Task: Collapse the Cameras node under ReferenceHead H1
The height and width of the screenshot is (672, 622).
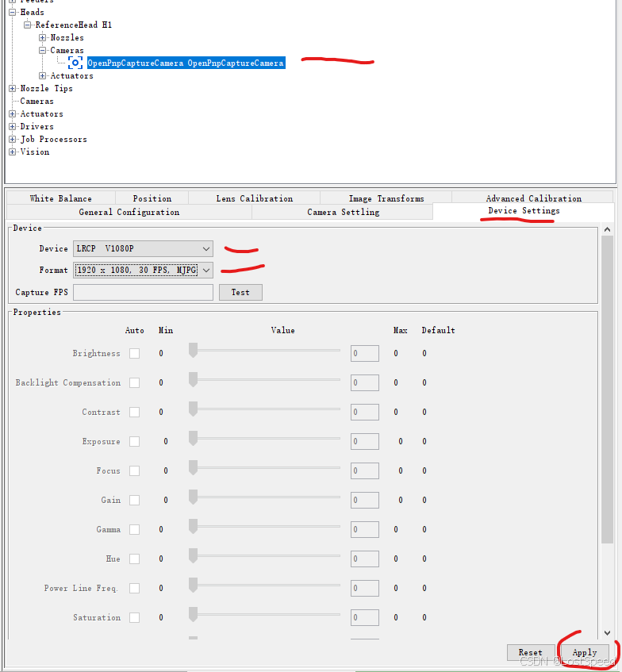Action: (42, 50)
